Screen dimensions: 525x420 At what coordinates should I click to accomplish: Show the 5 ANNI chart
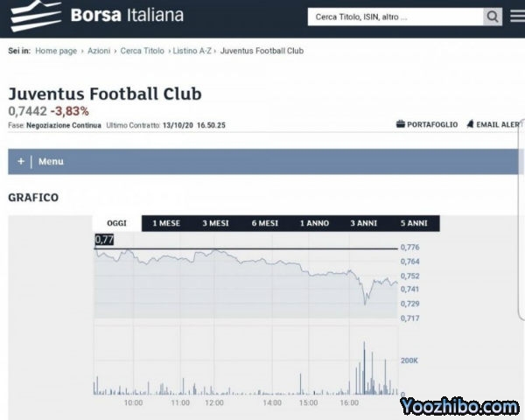click(413, 223)
